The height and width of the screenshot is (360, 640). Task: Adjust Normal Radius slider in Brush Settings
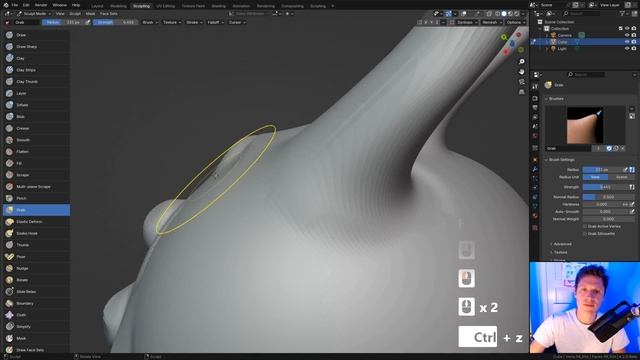tap(609, 197)
